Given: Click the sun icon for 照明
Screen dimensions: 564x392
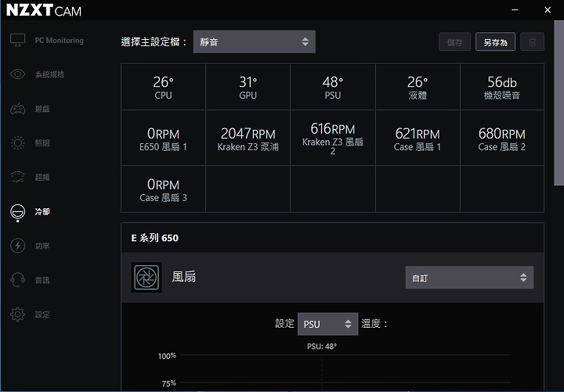Looking at the screenshot, I should tap(17, 142).
